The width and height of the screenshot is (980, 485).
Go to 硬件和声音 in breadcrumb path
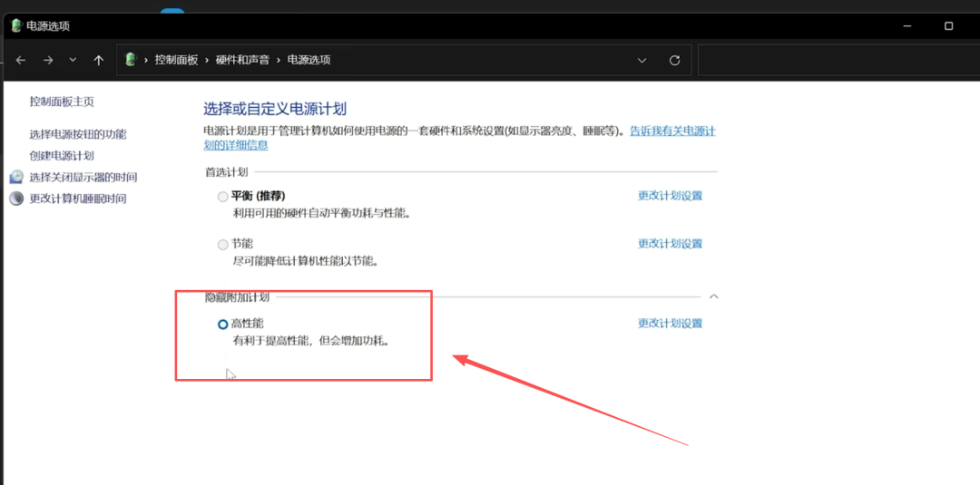(x=242, y=60)
